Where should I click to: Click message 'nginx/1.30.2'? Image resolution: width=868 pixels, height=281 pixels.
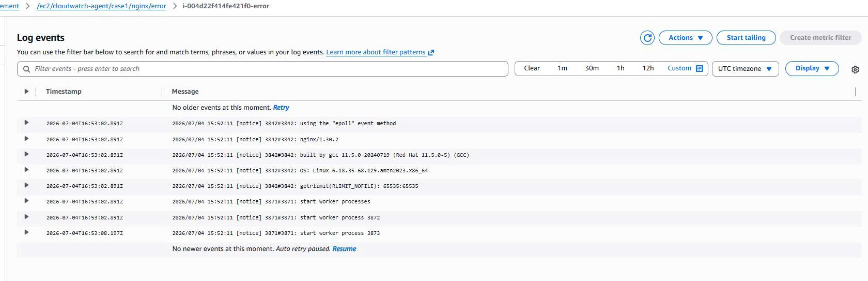point(319,140)
